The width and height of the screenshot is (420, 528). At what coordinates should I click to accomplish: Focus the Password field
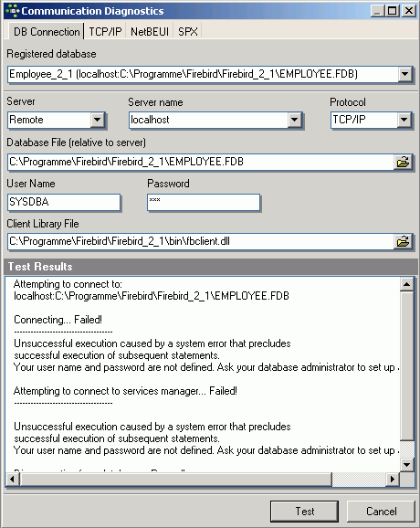[x=204, y=202]
